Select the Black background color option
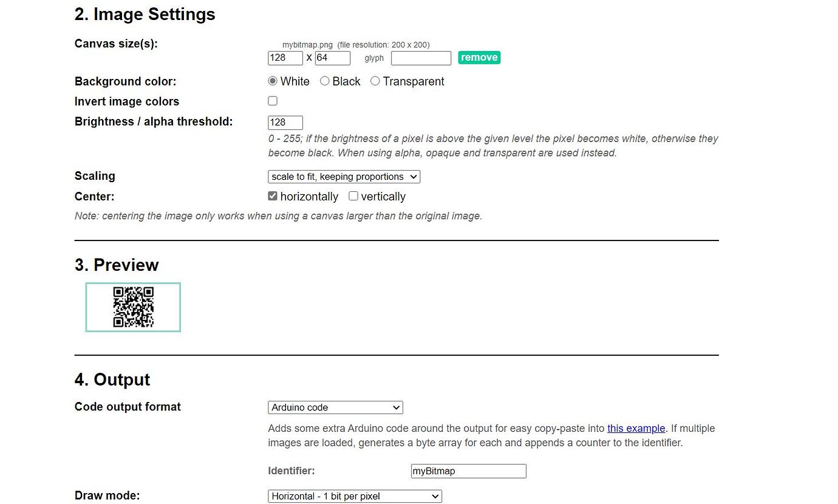Viewport: 838px width, 504px height. 325,81
